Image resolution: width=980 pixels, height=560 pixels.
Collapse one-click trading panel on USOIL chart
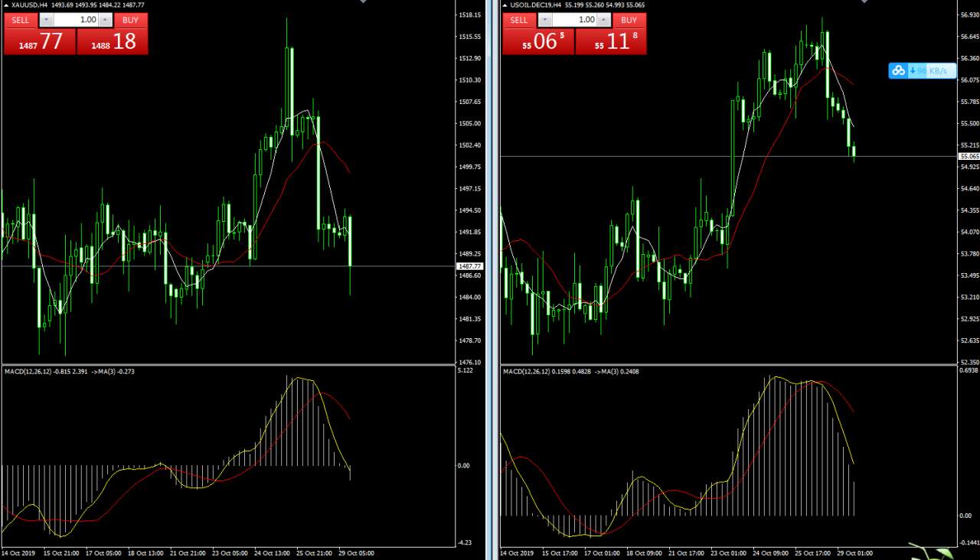[505, 5]
